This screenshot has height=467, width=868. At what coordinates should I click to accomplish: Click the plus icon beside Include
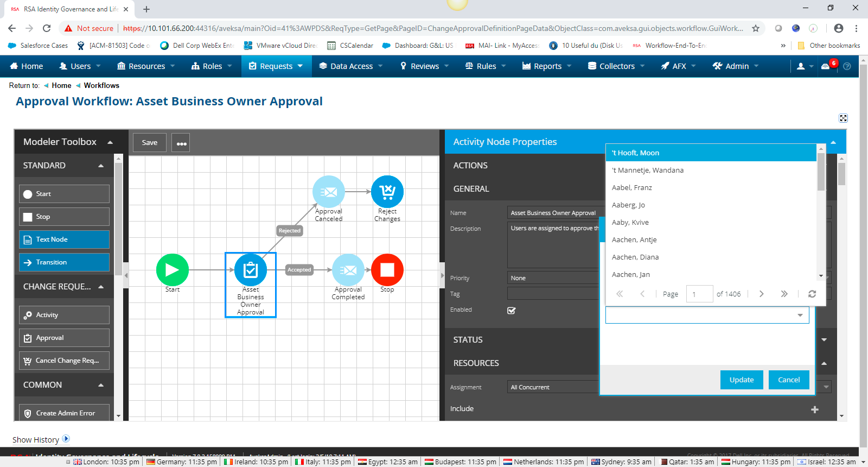[814, 409]
